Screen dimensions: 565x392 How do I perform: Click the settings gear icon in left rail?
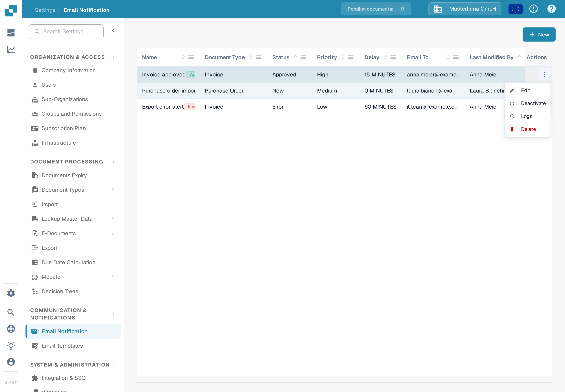click(11, 293)
